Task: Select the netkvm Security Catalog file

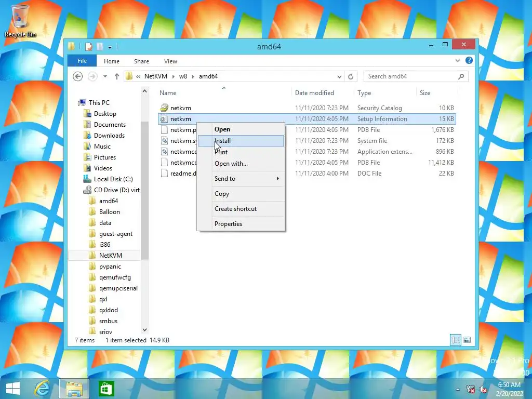Action: click(307, 108)
